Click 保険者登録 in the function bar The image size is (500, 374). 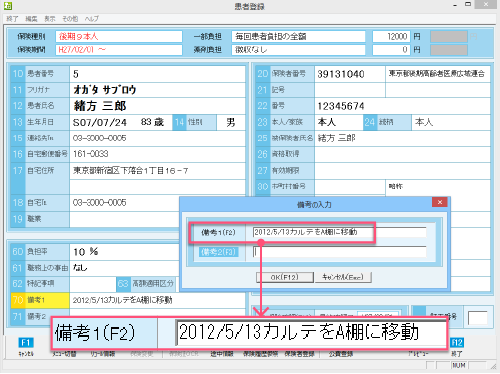[299, 354]
